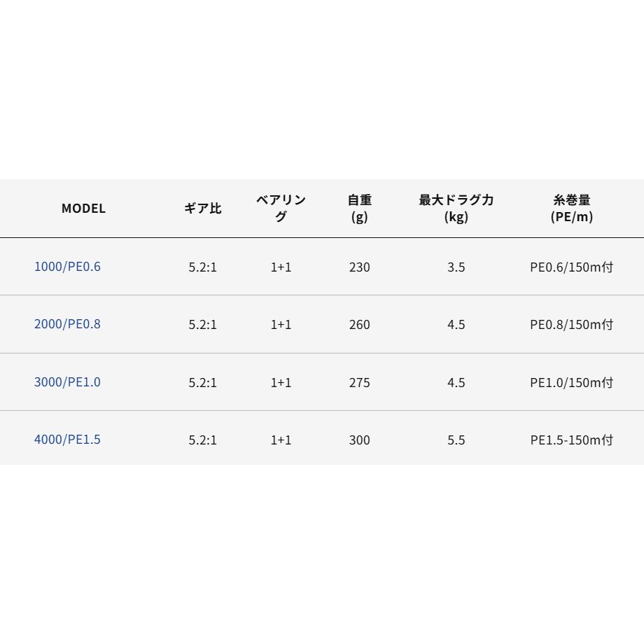Click the MODEL column header

click(84, 208)
